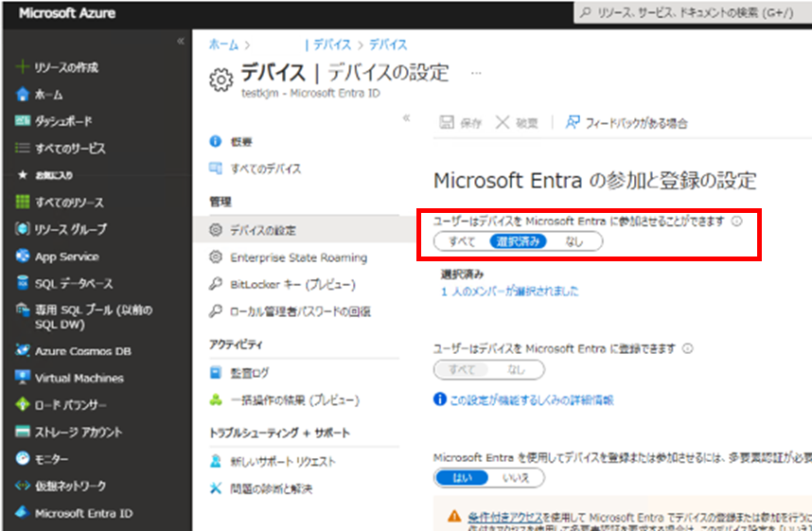Screen dimensions: 812x531
Task: Click the Enterprise State Roaming gear icon
Action: pos(216,257)
